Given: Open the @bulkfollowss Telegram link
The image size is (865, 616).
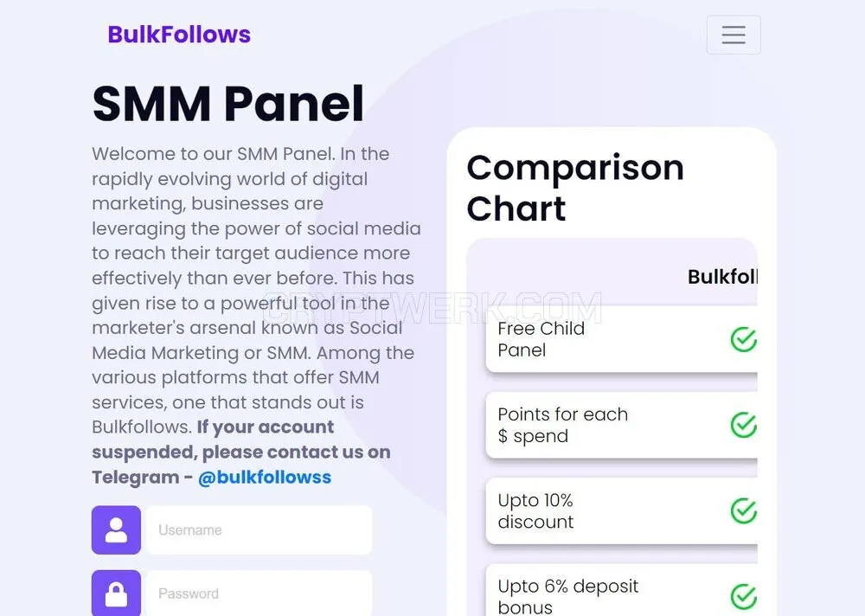Looking at the screenshot, I should click(265, 477).
